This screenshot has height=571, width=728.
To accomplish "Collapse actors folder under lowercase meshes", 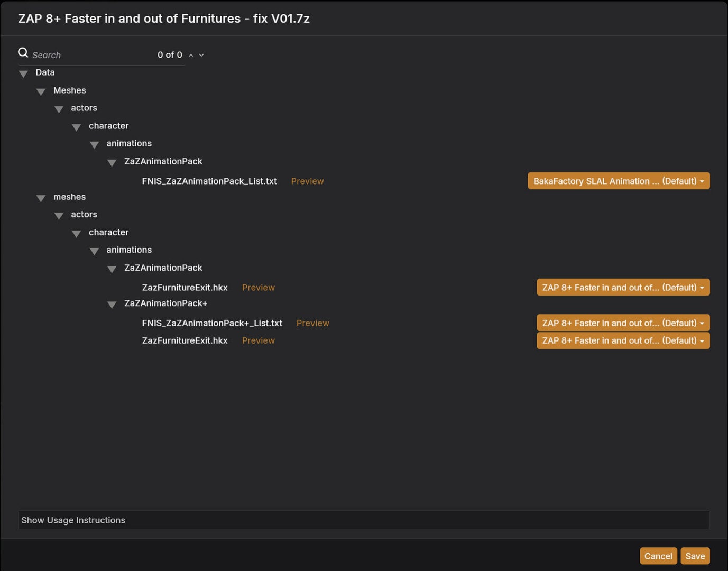I will click(59, 215).
